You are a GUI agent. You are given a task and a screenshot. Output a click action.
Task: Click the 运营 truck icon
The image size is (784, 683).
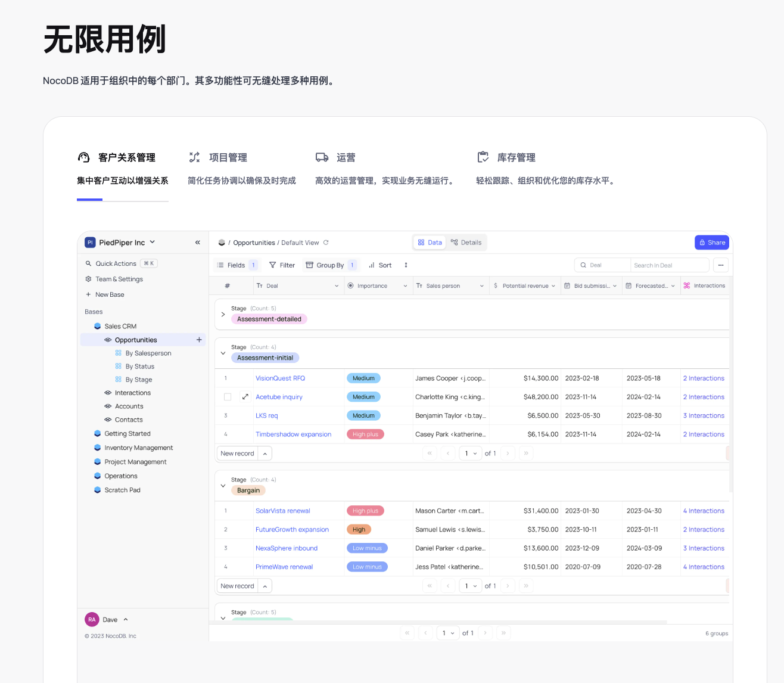coord(322,157)
